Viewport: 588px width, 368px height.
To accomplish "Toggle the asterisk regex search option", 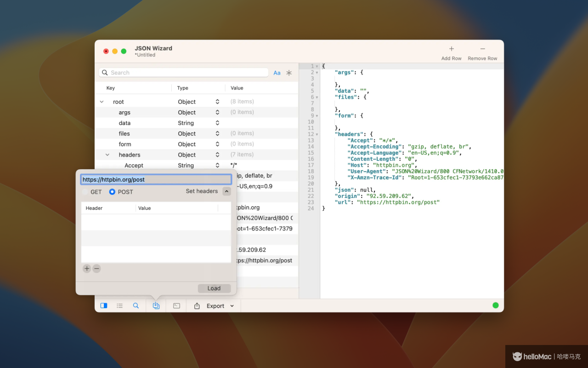I will click(289, 73).
